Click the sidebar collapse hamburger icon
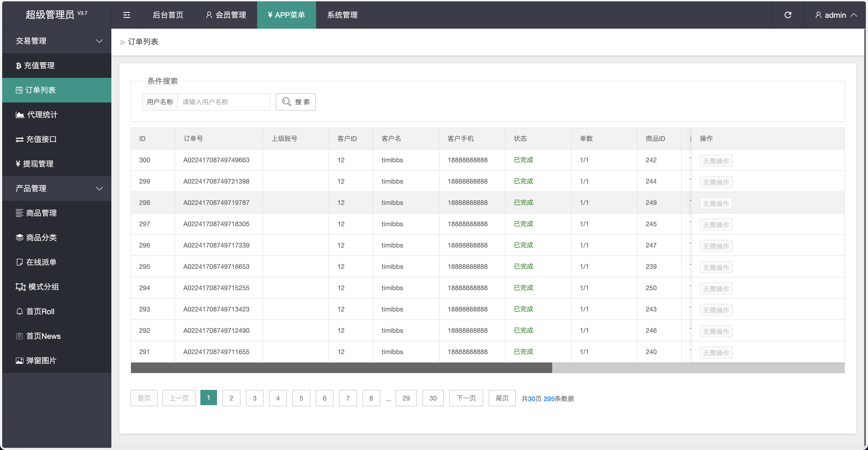Screen dimensions: 868x450 tap(126, 15)
